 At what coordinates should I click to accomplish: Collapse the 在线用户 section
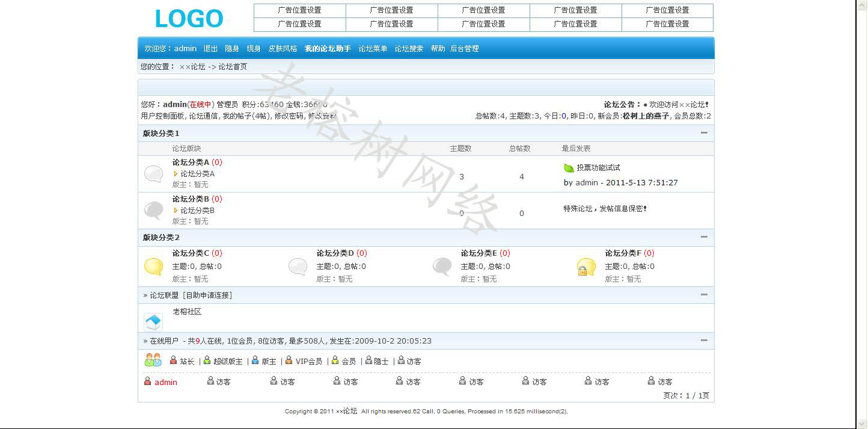tap(704, 341)
